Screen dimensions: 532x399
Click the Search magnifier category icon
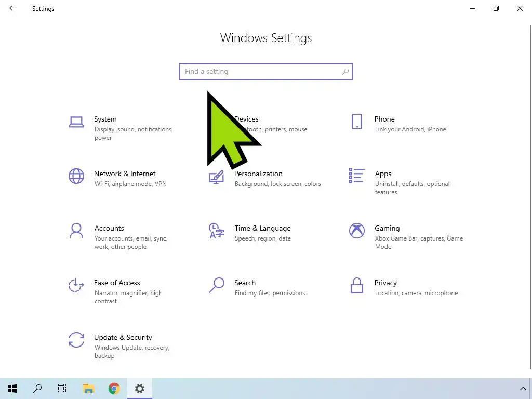pos(217,285)
